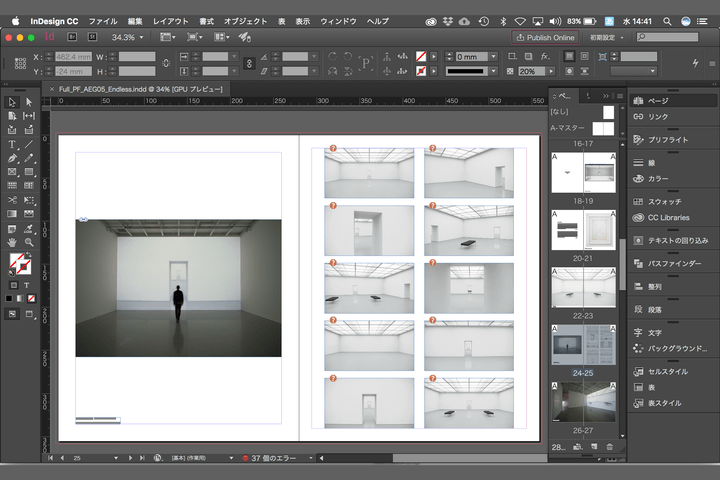Click Fill swatch in toolbox
Viewport: 720px width, 480px height.
tap(16, 260)
